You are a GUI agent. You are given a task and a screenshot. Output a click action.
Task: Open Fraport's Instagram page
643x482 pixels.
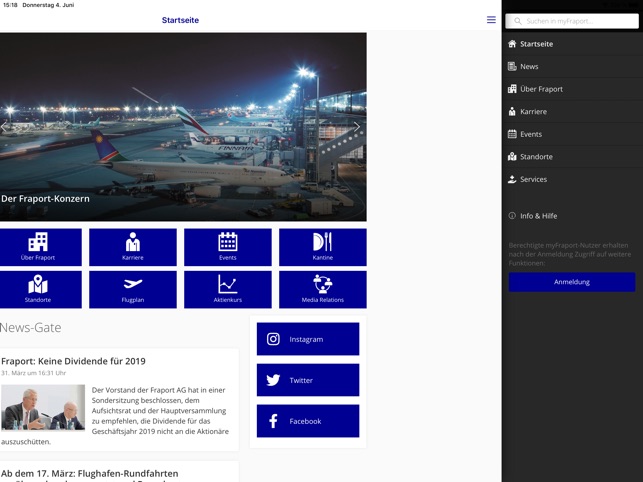click(308, 339)
